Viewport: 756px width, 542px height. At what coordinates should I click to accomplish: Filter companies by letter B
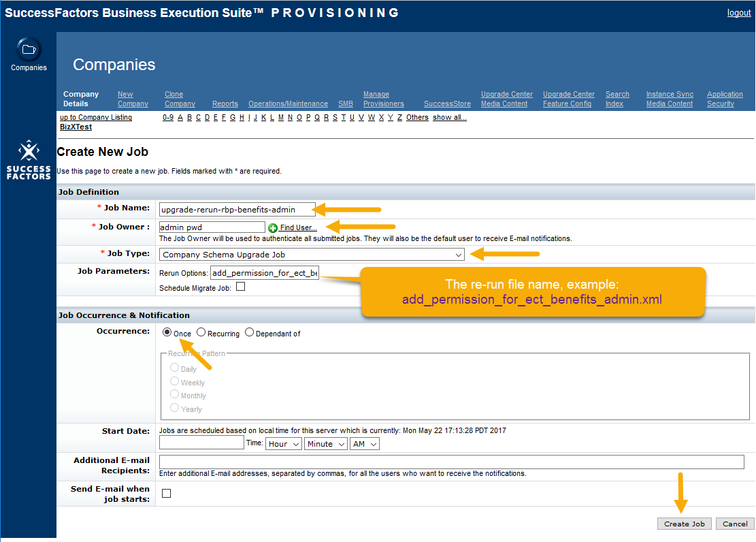coord(189,117)
